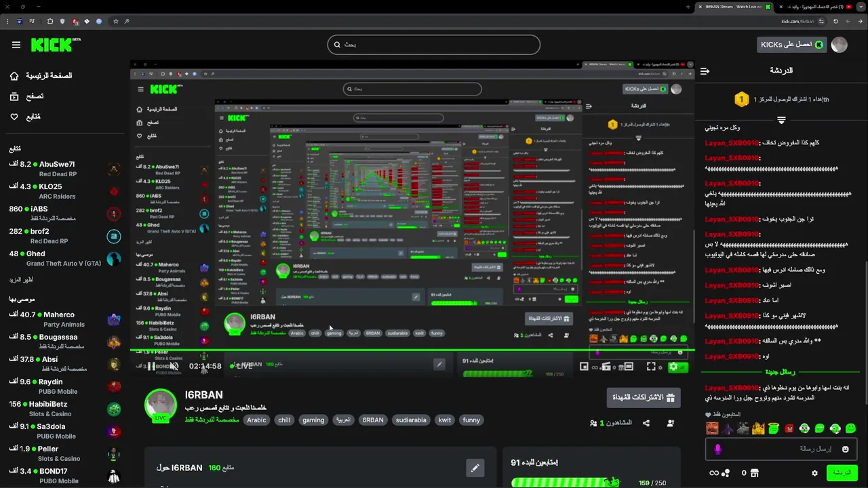Reload the page from browser toolbar

coord(835,22)
